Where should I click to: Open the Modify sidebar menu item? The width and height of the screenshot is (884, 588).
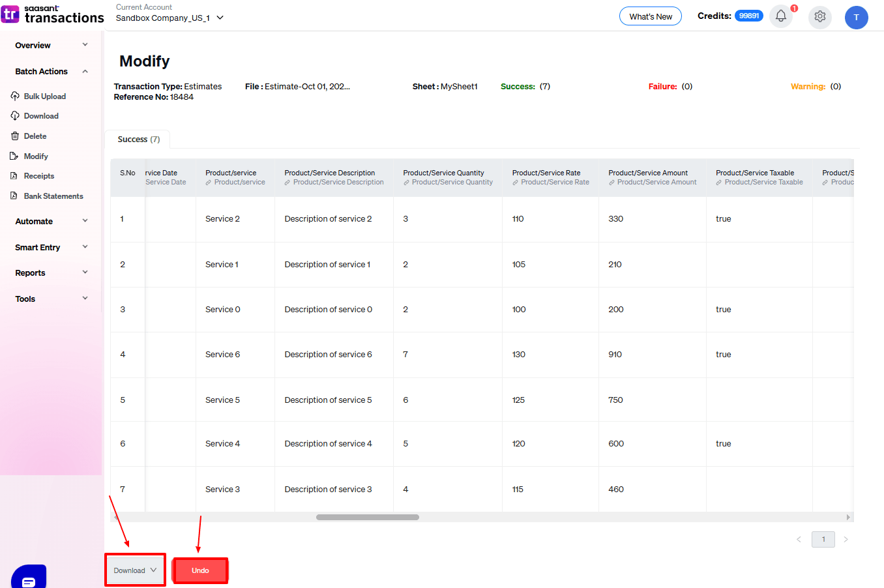click(36, 156)
